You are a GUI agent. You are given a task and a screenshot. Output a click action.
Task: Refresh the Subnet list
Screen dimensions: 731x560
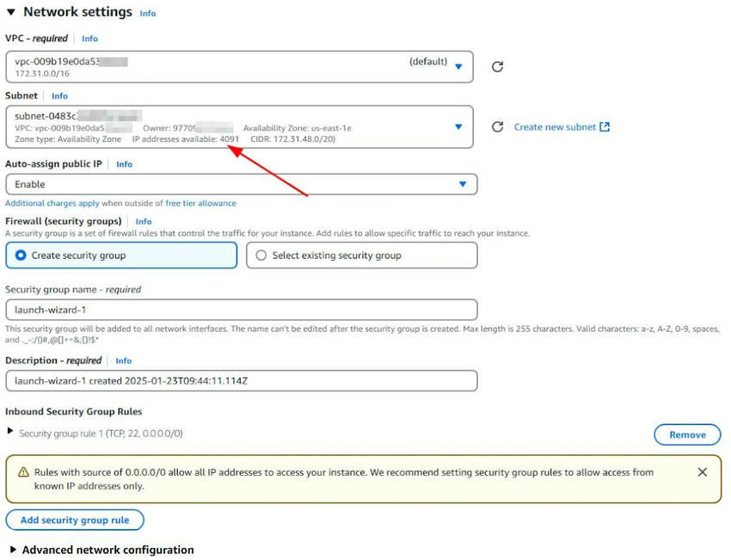497,126
